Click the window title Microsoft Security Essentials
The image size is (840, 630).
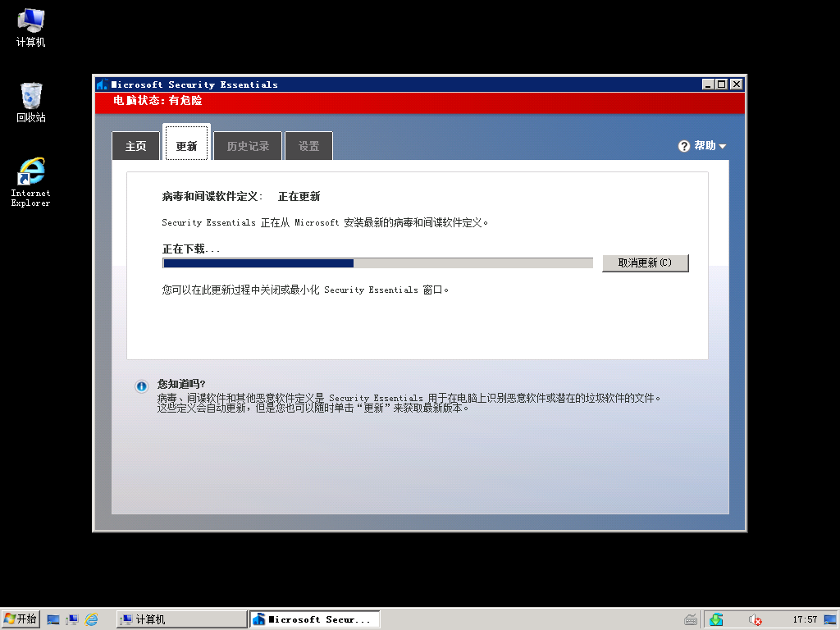click(x=194, y=84)
